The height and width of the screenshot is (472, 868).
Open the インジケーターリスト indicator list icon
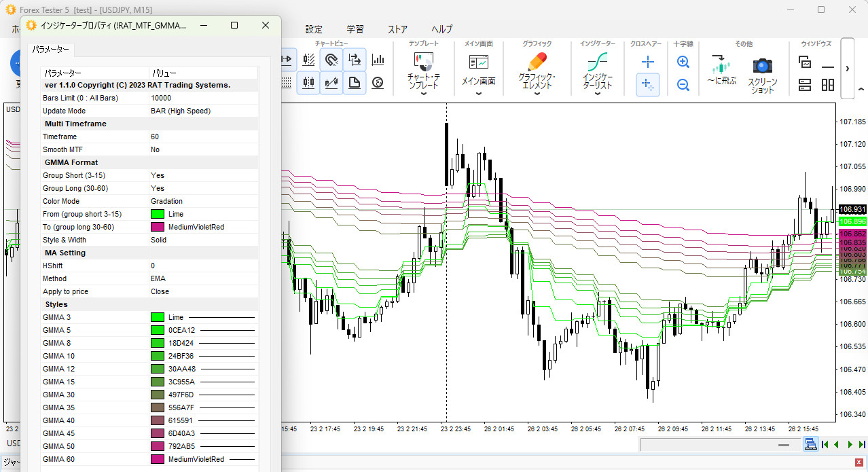click(x=597, y=62)
